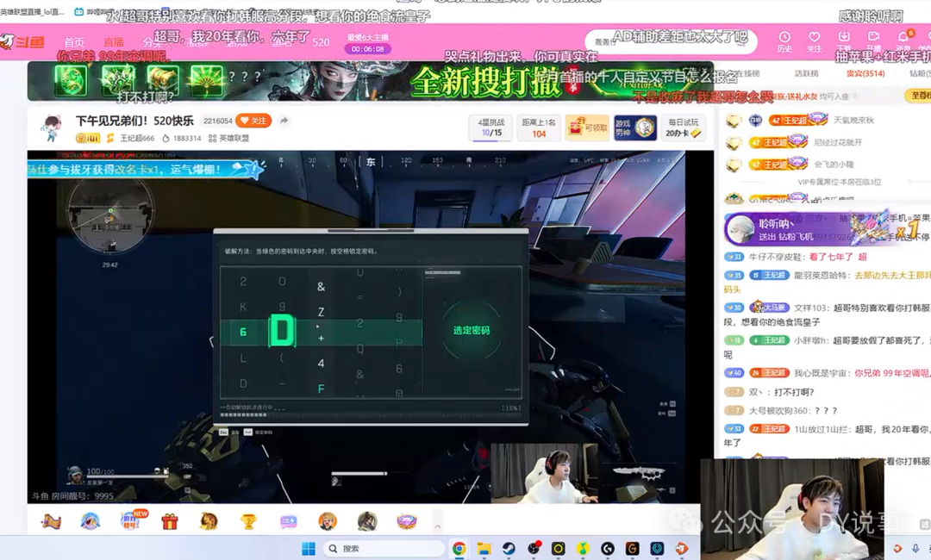931x560 pixels.
Task: Open the 关注 heart icon in the header
Action: tap(814, 41)
